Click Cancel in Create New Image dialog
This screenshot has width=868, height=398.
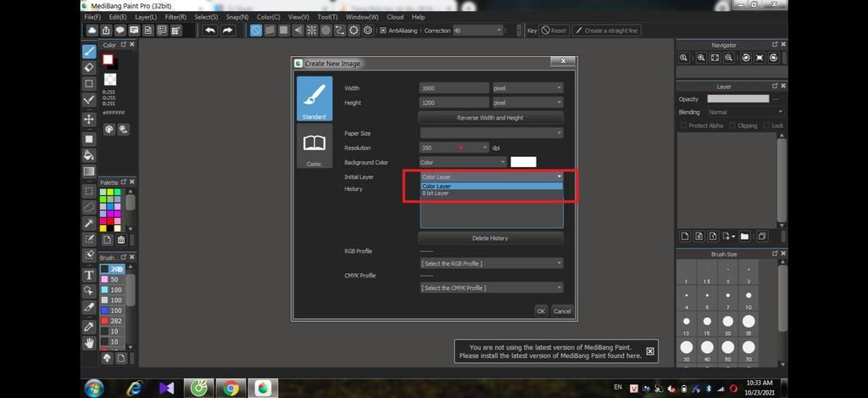(x=562, y=311)
